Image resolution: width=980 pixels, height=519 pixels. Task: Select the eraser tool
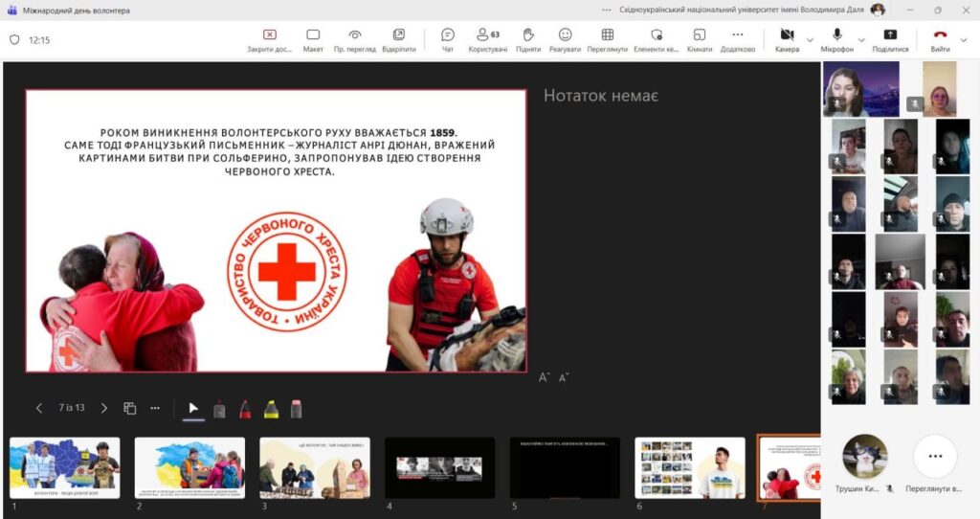[x=296, y=409]
